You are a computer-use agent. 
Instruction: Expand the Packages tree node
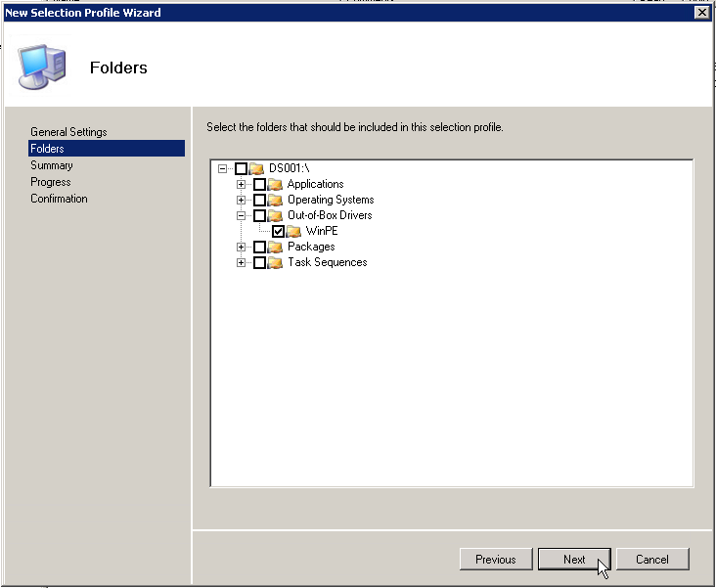point(241,247)
